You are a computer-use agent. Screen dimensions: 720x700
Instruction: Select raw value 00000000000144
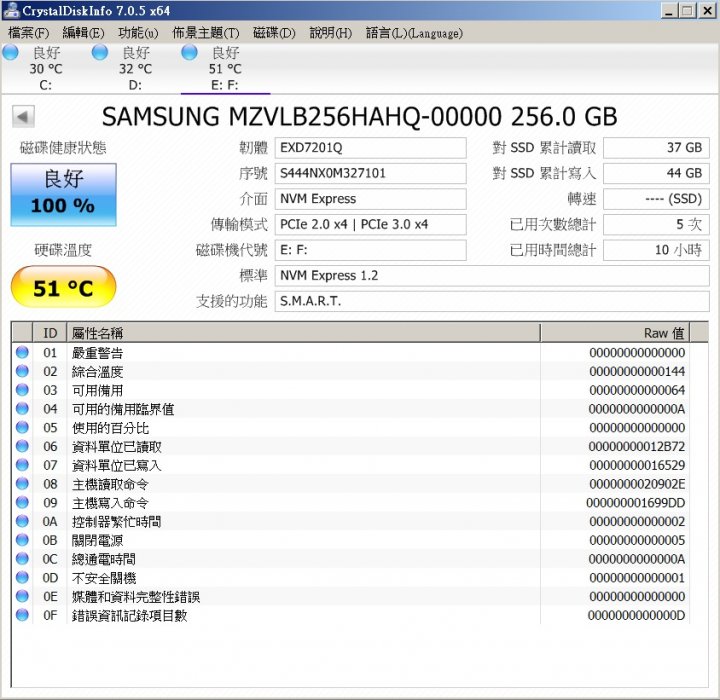(637, 371)
